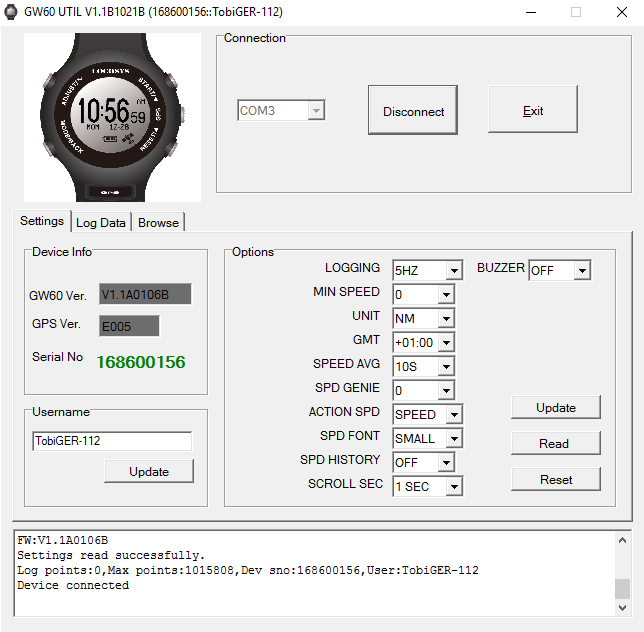
Task: Expand the SPD HISTORY dropdown
Action: click(x=446, y=462)
